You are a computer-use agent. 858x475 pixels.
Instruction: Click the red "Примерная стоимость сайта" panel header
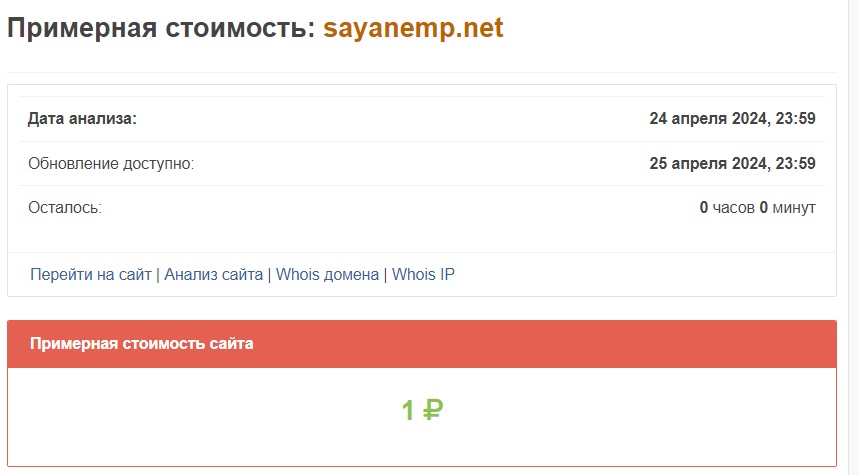pos(421,344)
